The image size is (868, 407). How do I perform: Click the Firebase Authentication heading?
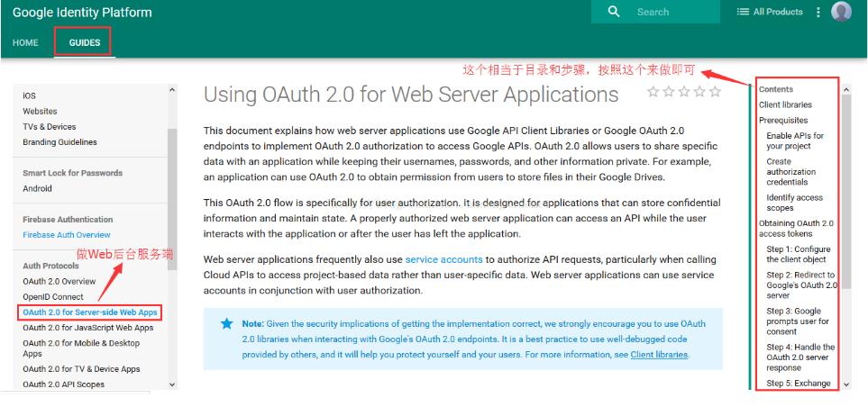pos(68,220)
